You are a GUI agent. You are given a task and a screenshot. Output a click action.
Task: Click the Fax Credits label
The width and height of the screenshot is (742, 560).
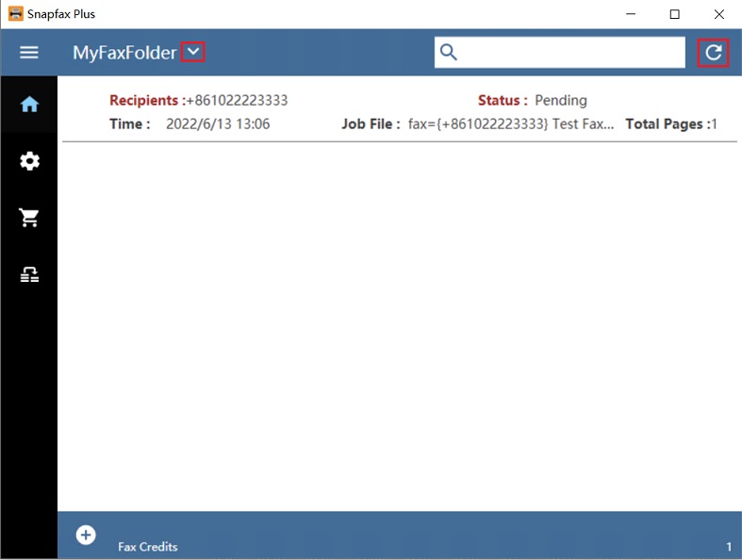click(x=147, y=547)
